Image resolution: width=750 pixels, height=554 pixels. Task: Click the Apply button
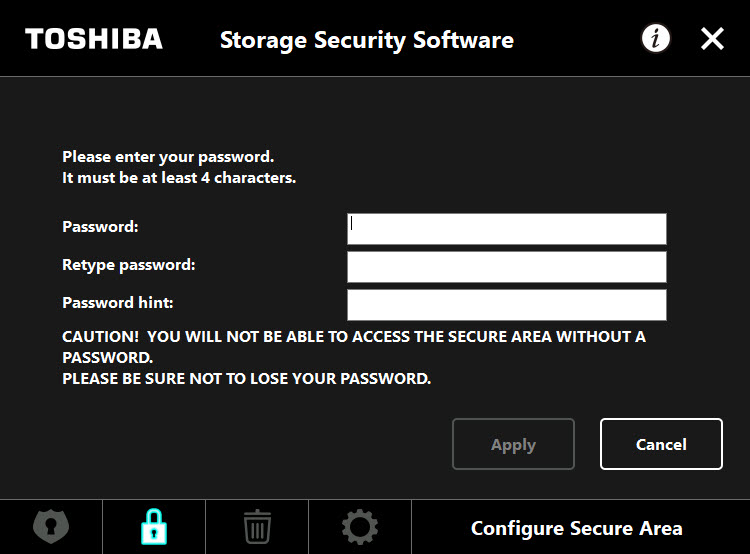pyautogui.click(x=513, y=444)
